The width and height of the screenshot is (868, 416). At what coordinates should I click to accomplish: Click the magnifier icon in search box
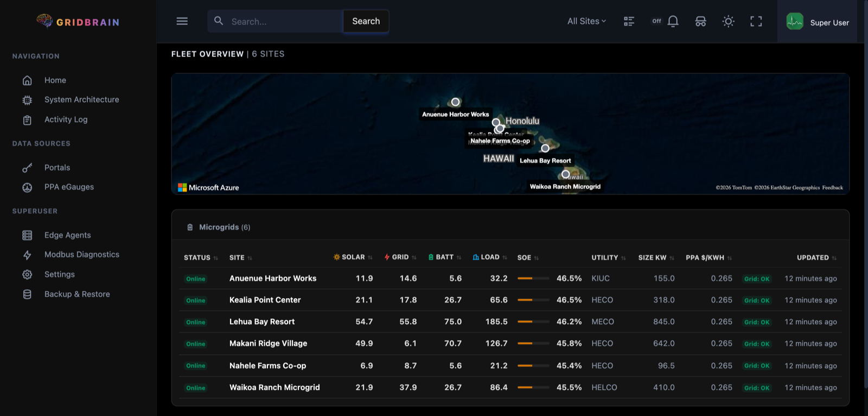pyautogui.click(x=219, y=21)
